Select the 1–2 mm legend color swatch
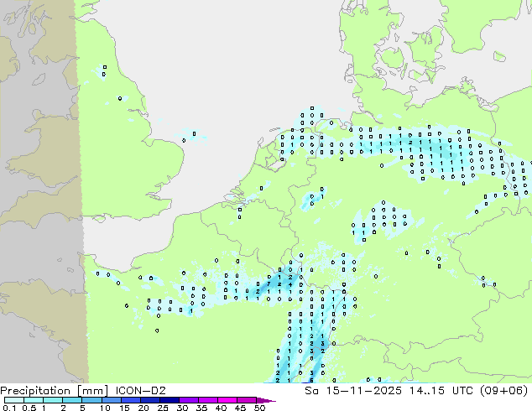This screenshot has height=411, width=532. point(53,400)
